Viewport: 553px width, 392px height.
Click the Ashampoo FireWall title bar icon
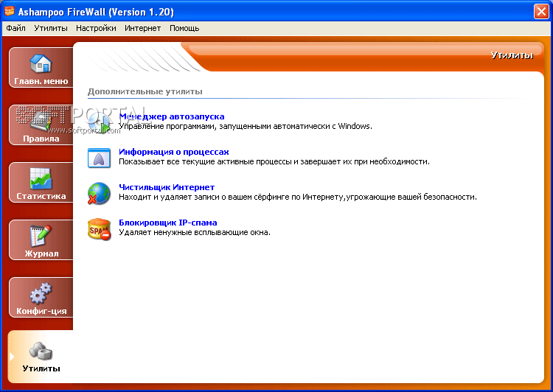coord(10,11)
